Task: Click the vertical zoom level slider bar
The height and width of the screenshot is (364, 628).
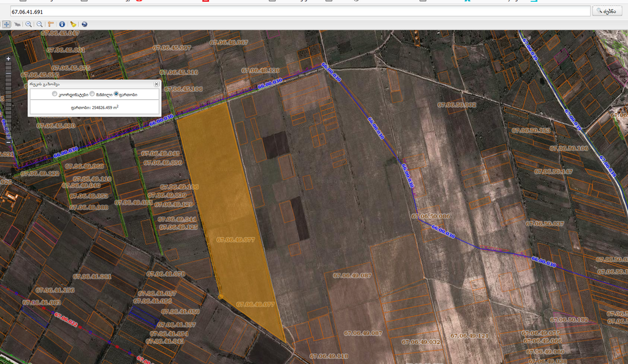Action: click(8, 101)
